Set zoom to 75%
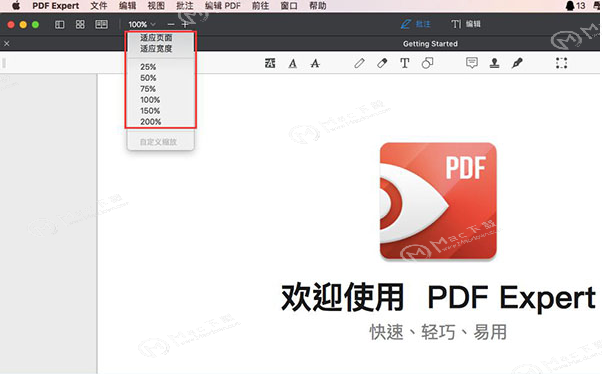This screenshot has width=602, height=374. 148,89
